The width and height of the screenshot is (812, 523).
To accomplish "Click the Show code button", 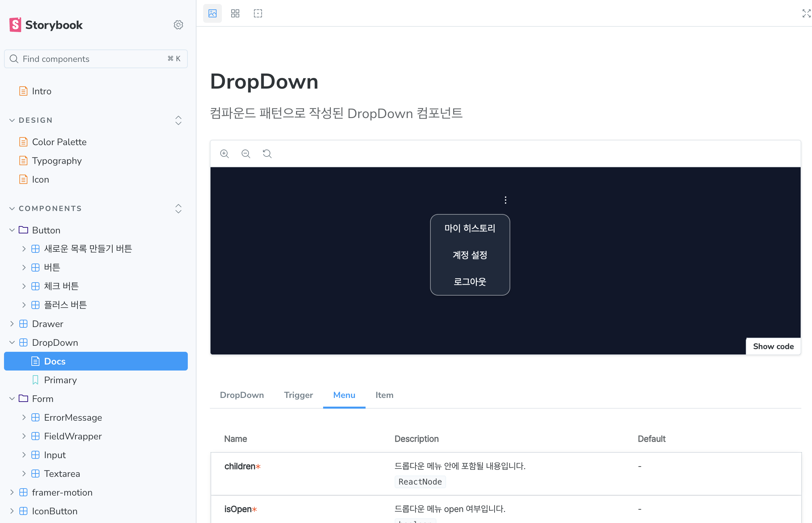I will [773, 346].
